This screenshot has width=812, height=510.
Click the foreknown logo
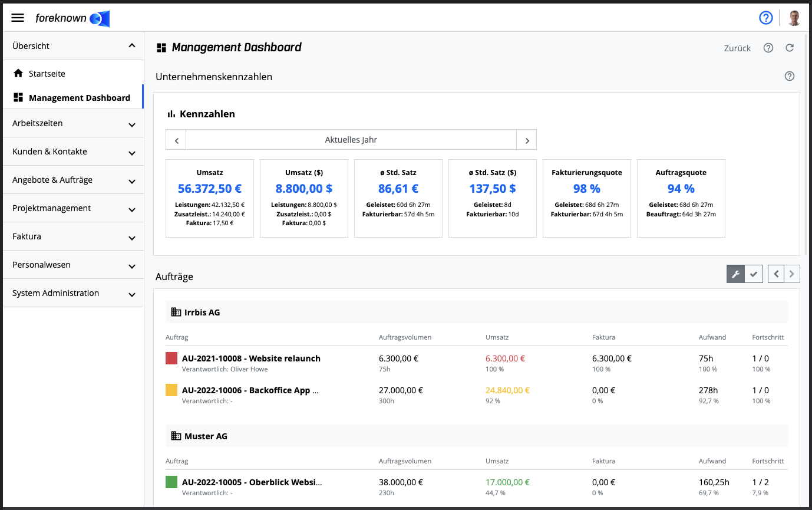tap(72, 18)
